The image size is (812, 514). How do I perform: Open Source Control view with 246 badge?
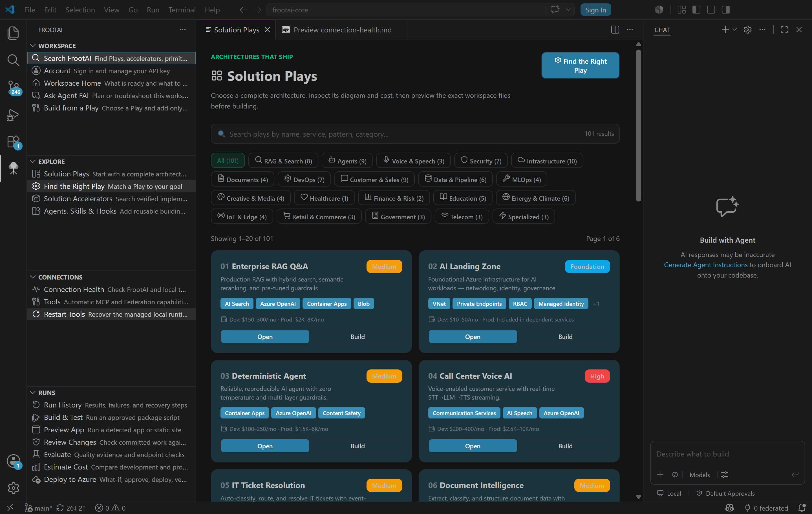point(13,88)
